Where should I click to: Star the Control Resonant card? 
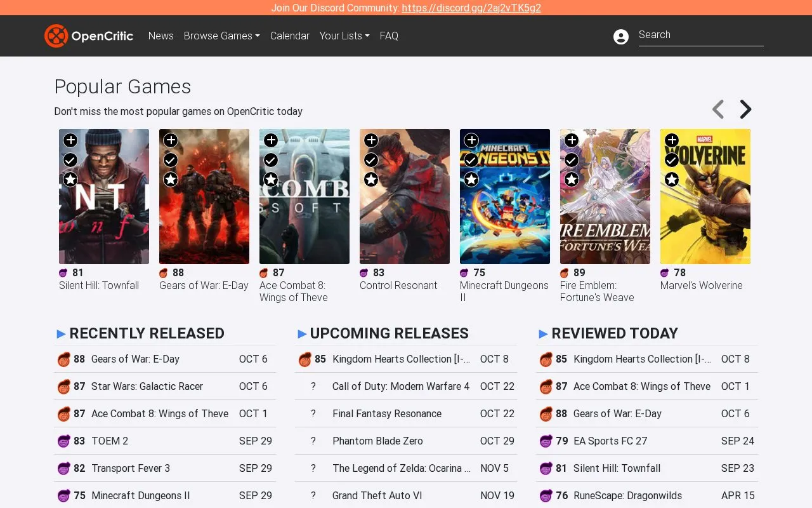(371, 180)
